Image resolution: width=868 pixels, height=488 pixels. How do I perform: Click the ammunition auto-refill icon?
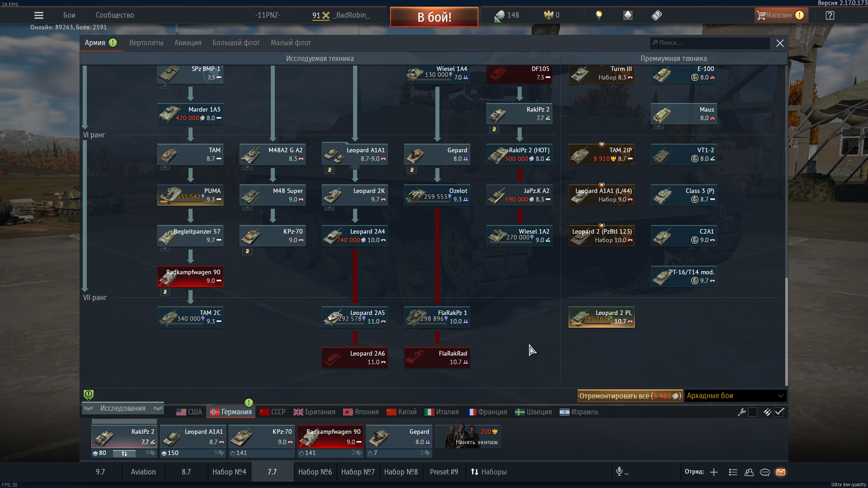point(767,412)
